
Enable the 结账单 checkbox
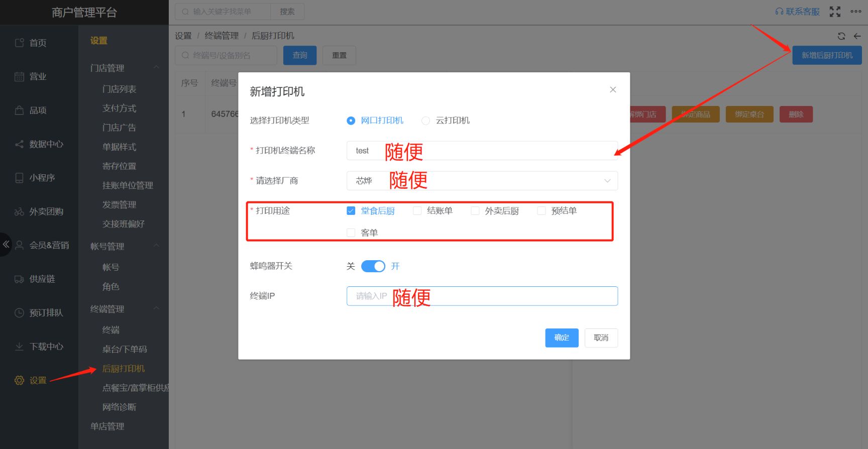click(x=417, y=211)
